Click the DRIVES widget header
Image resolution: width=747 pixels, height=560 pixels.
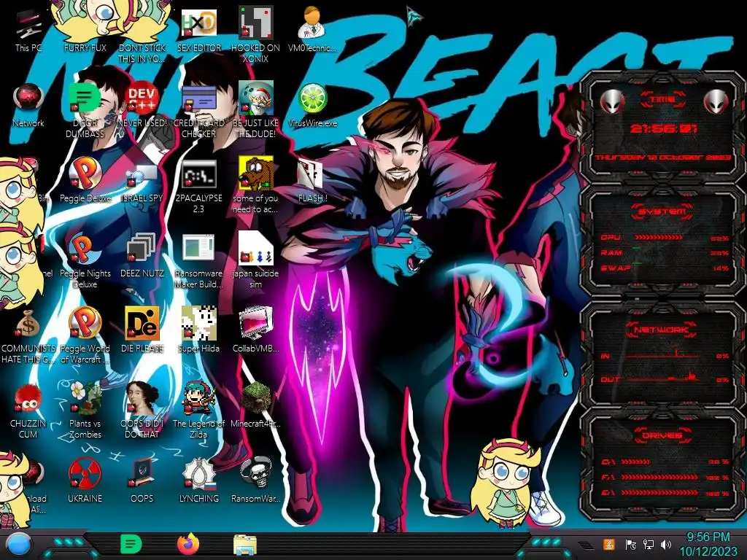662,435
